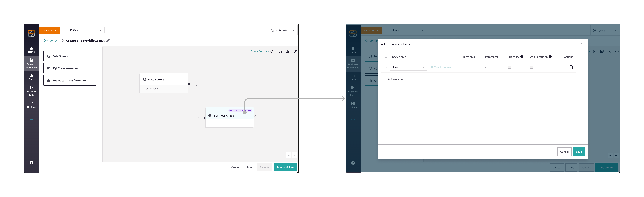Close the Add Business Check dialog
The width and height of the screenshot is (644, 197).
(x=582, y=44)
